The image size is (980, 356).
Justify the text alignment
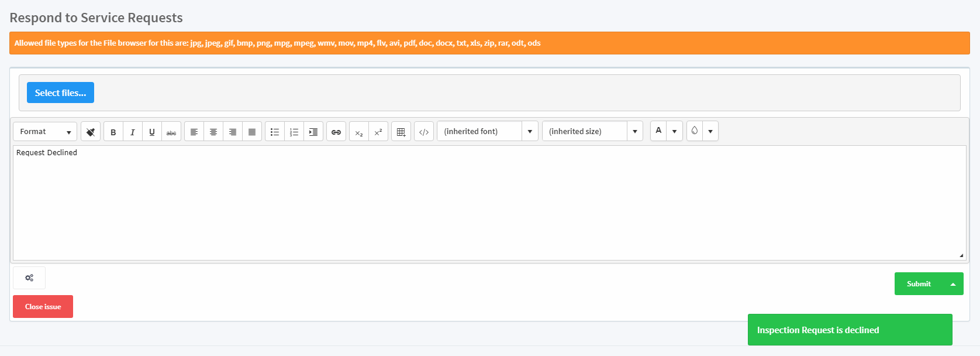pyautogui.click(x=252, y=132)
